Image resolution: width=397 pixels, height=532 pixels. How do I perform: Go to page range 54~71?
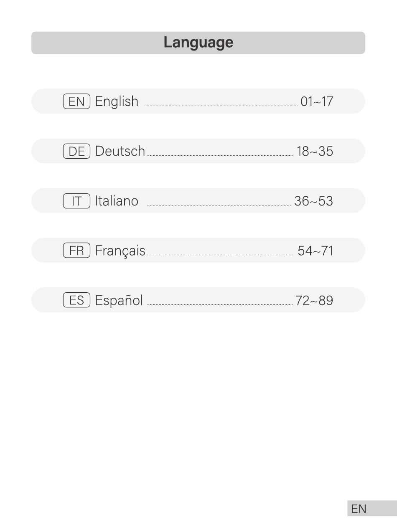tap(316, 251)
